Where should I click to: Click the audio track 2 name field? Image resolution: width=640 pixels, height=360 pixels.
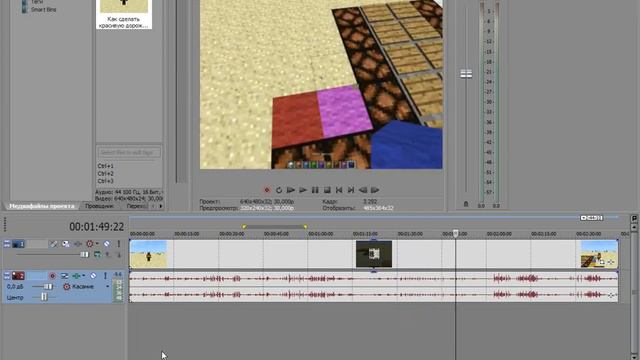[x=37, y=276]
